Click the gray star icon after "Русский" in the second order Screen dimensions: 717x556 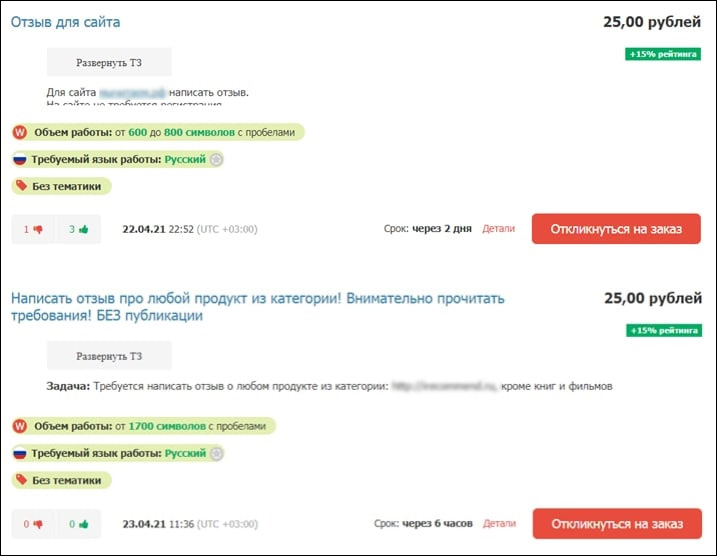217,453
